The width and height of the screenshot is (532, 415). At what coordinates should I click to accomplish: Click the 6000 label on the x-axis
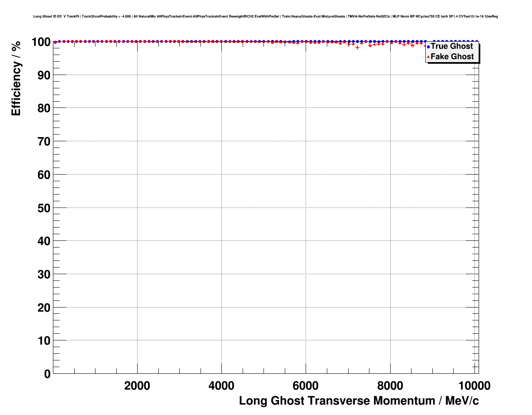click(x=306, y=386)
